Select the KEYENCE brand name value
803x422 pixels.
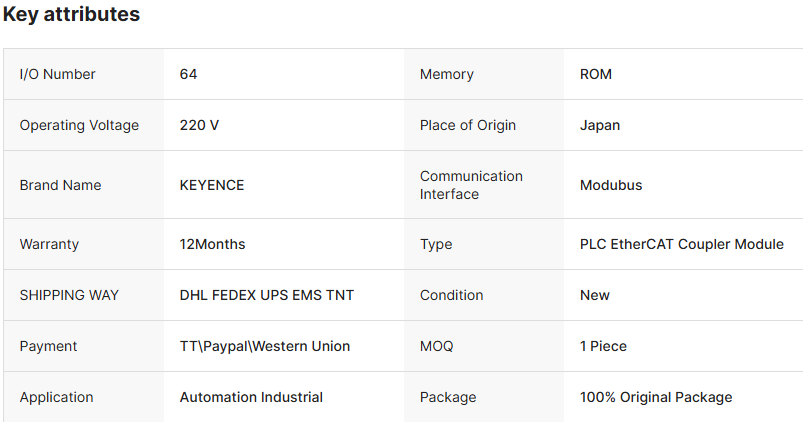(212, 185)
